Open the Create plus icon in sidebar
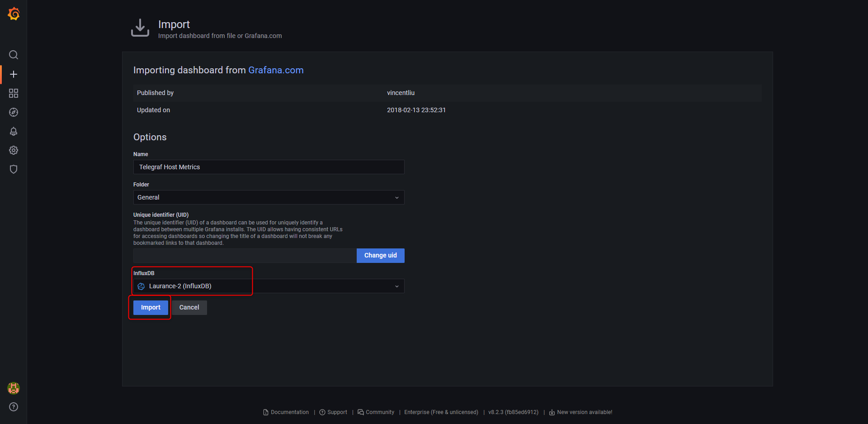The height and width of the screenshot is (424, 868). (x=14, y=74)
